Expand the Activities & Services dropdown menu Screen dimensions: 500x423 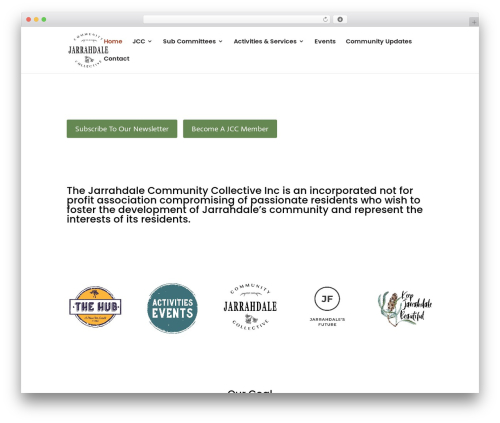268,41
